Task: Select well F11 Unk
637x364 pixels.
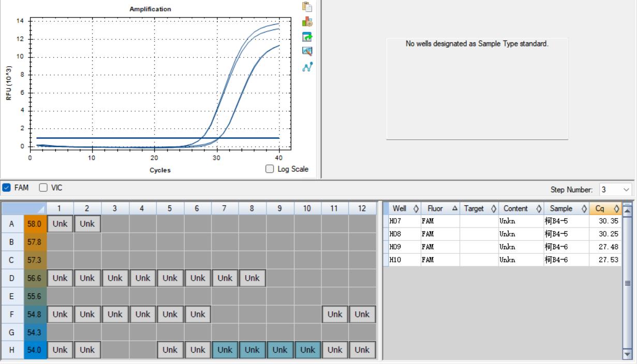Action: (335, 314)
